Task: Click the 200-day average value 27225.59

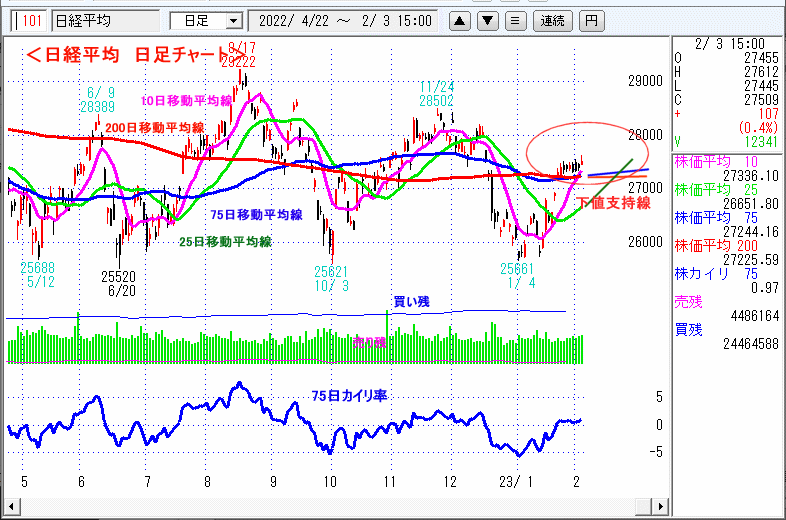Action: coord(751,260)
